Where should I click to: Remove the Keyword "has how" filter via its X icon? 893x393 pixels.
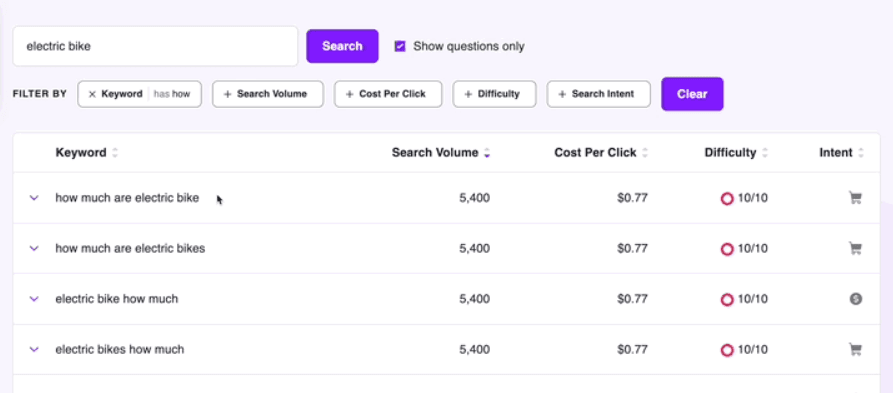click(x=92, y=94)
